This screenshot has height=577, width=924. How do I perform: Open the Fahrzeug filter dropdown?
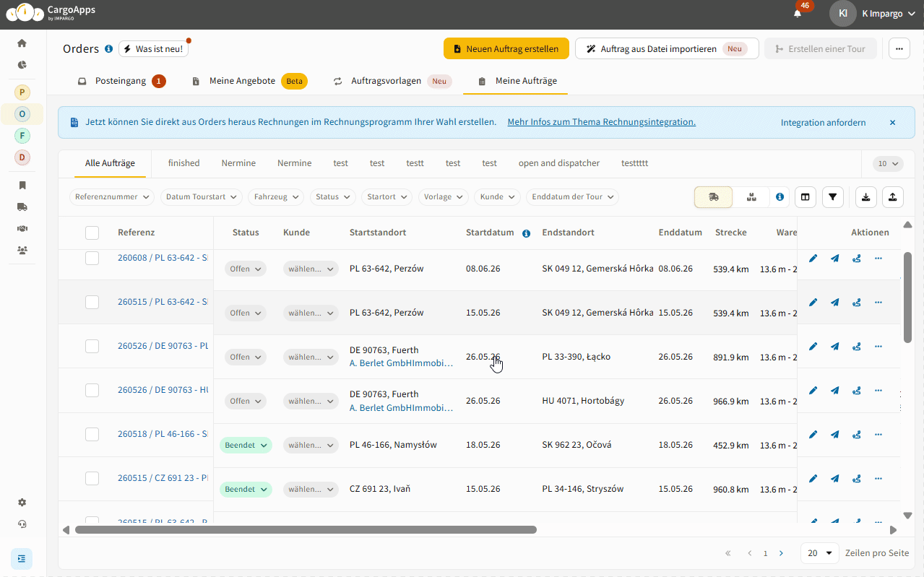276,197
